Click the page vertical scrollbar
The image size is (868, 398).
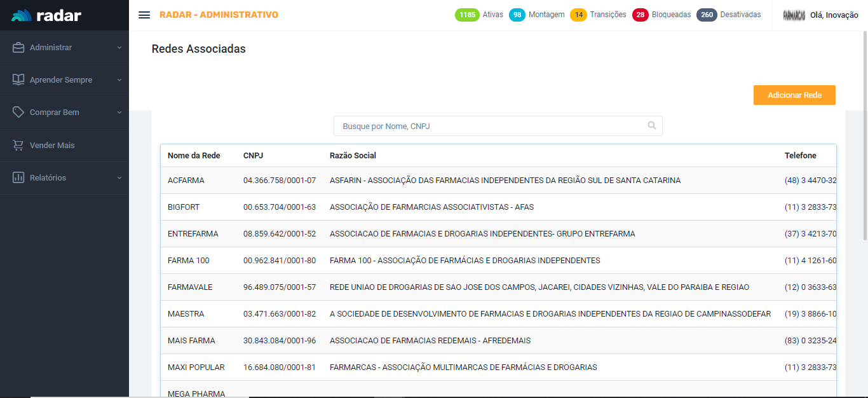pos(864,135)
